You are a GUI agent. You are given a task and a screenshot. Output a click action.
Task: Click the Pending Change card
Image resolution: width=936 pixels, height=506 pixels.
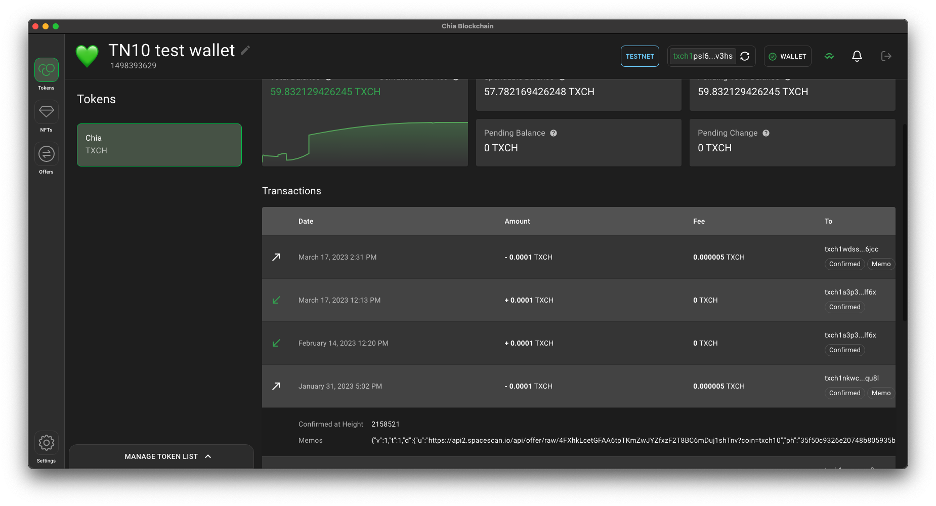coord(792,143)
